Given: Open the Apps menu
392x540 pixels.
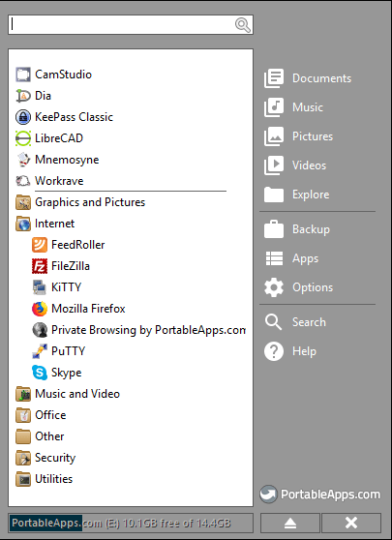Looking at the screenshot, I should coord(291,258).
